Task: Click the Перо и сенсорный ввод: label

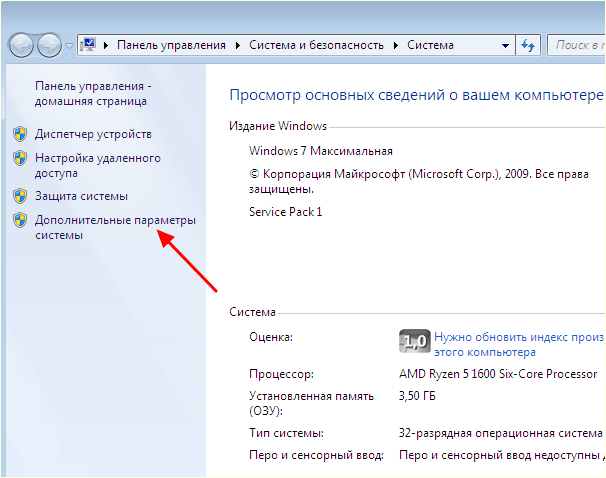Action: [x=316, y=455]
